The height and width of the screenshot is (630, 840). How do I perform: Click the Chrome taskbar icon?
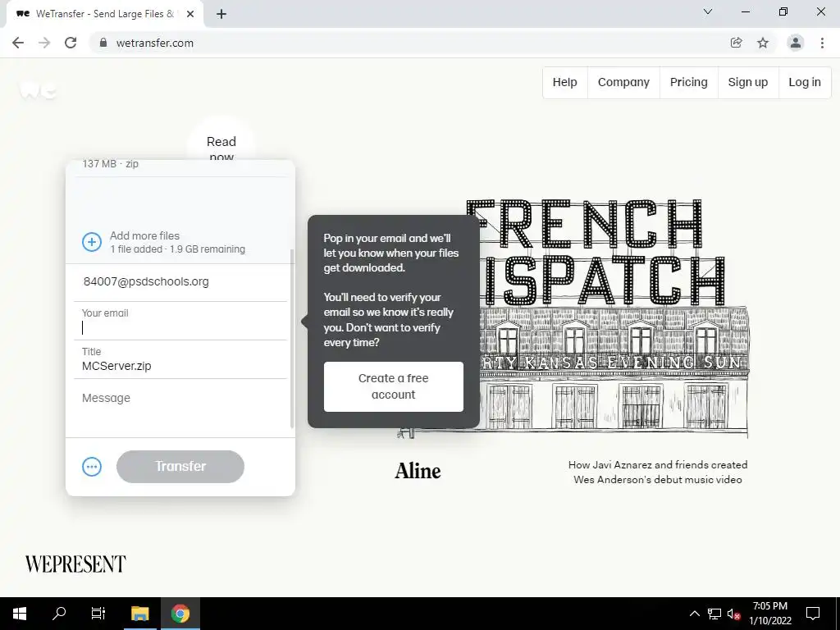coord(180,614)
